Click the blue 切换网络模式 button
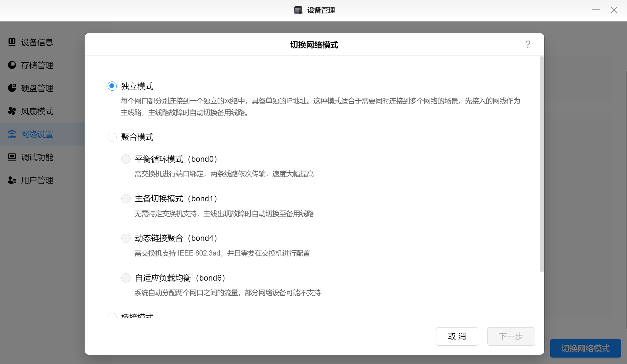 coord(585,348)
